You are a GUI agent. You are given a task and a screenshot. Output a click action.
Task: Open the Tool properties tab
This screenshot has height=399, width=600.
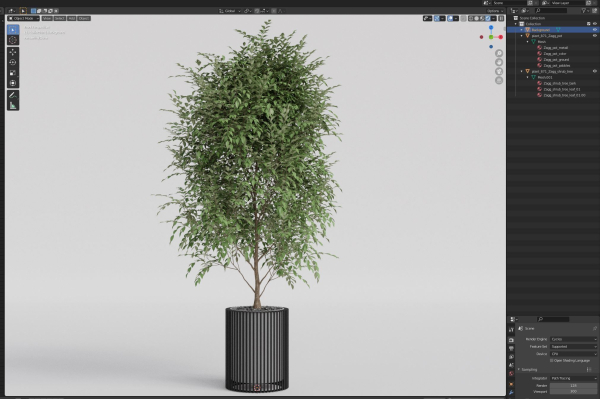pos(511,330)
